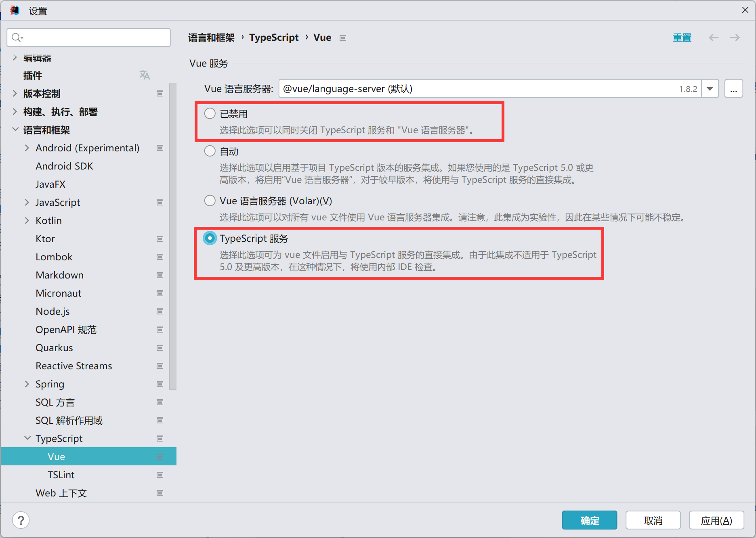The width and height of the screenshot is (756, 538).
Task: Collapse the 语言和框架 node
Action: click(x=15, y=130)
